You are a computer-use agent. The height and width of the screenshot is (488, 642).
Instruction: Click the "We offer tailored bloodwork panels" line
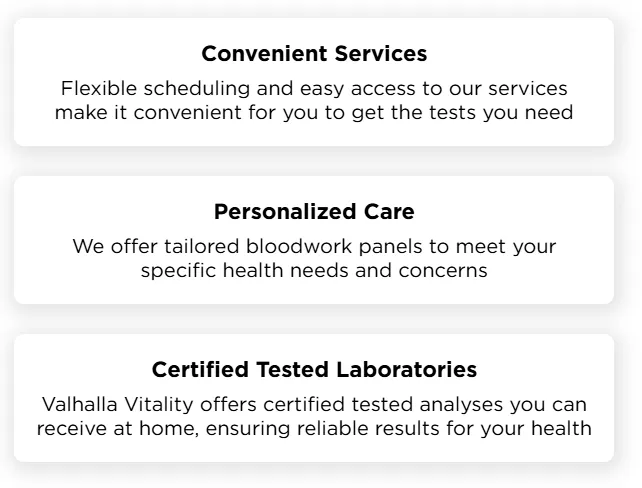coord(314,246)
